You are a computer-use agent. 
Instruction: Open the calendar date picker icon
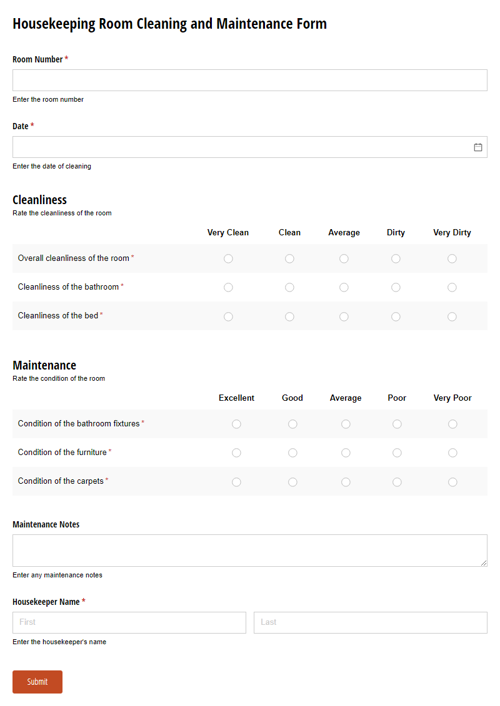[477, 147]
